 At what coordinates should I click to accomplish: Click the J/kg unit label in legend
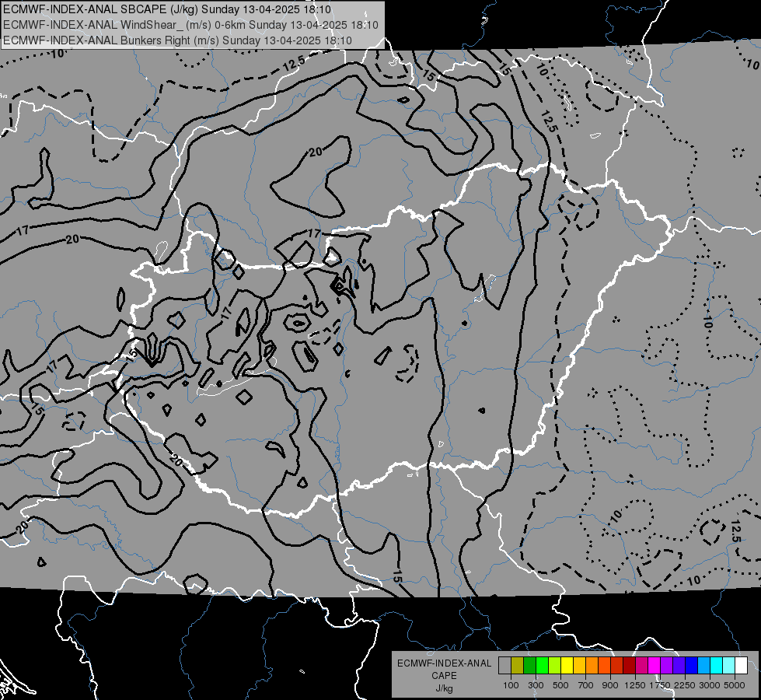(444, 688)
